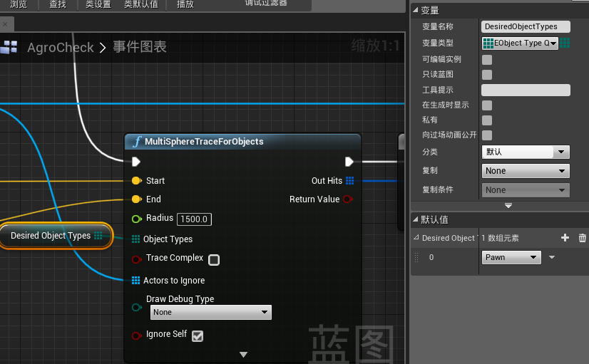Enable the 私有 checkbox
Screen dimensions: 589x364
[487, 120]
